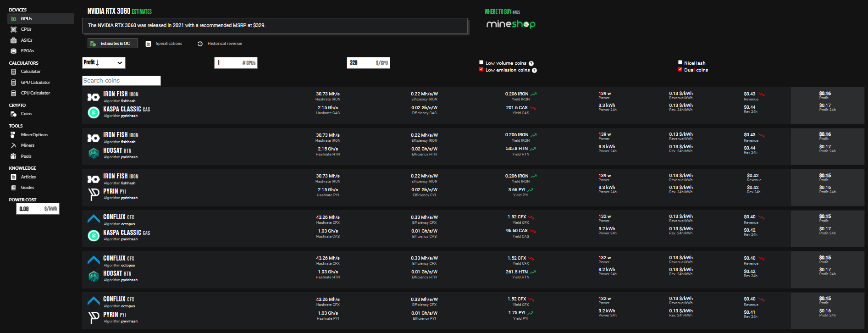Click the FPGAs chip icon

click(x=14, y=51)
